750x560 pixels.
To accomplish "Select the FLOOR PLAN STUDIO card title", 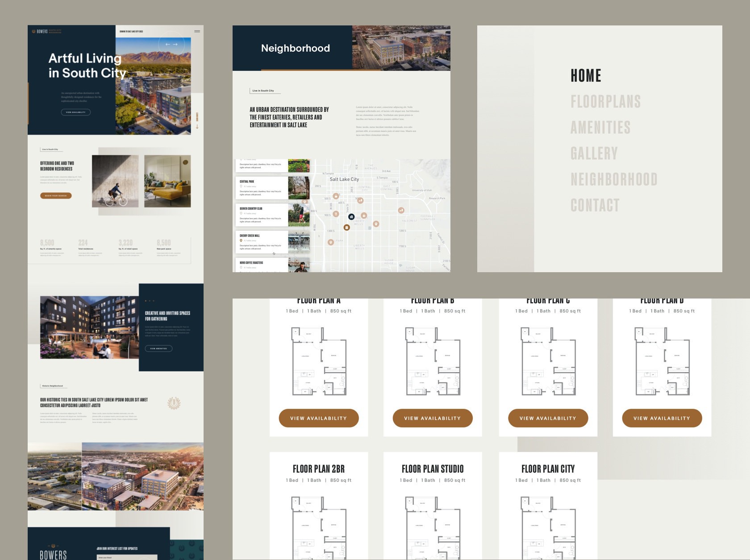I will [x=433, y=469].
